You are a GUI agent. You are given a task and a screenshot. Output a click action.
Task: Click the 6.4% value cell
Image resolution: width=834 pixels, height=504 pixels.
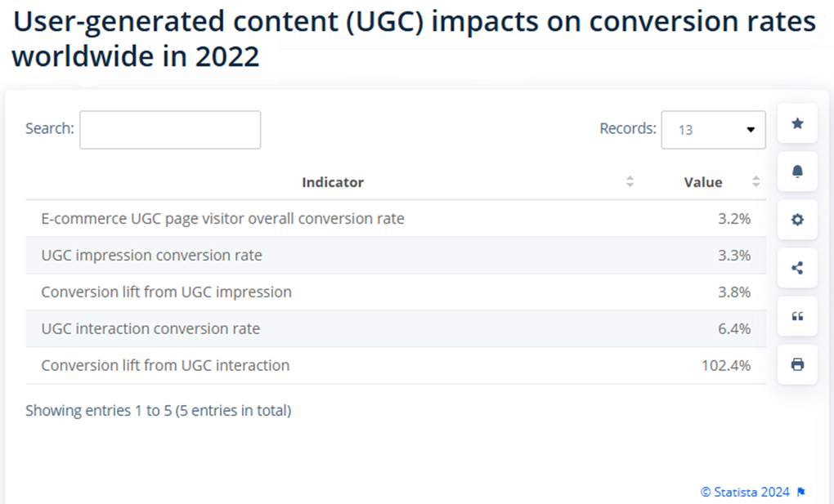click(x=734, y=328)
